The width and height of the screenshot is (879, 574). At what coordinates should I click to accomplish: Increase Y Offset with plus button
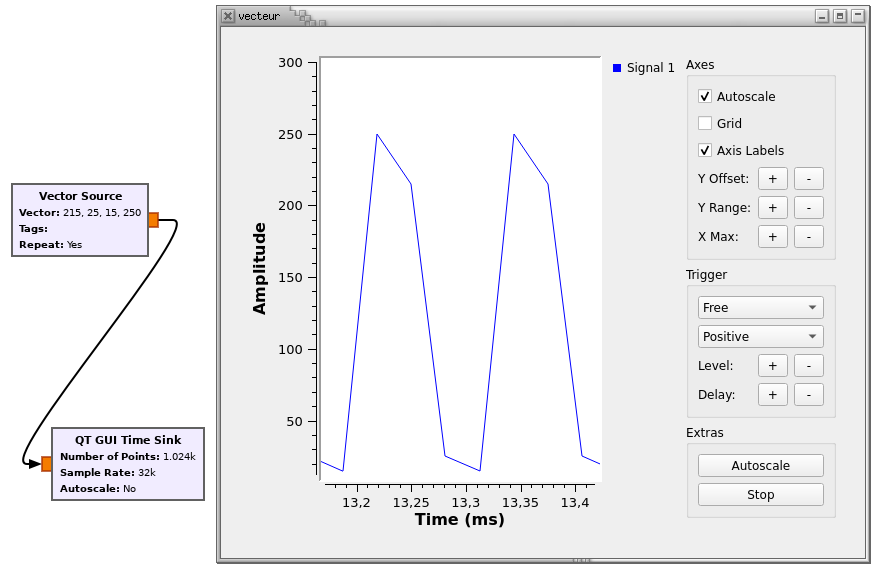coord(772,179)
